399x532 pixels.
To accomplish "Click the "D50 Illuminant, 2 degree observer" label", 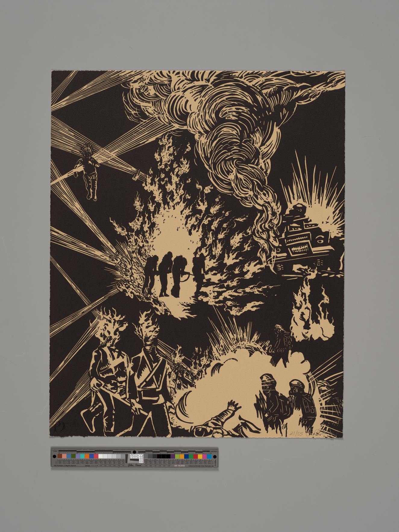I will click(65, 466).
